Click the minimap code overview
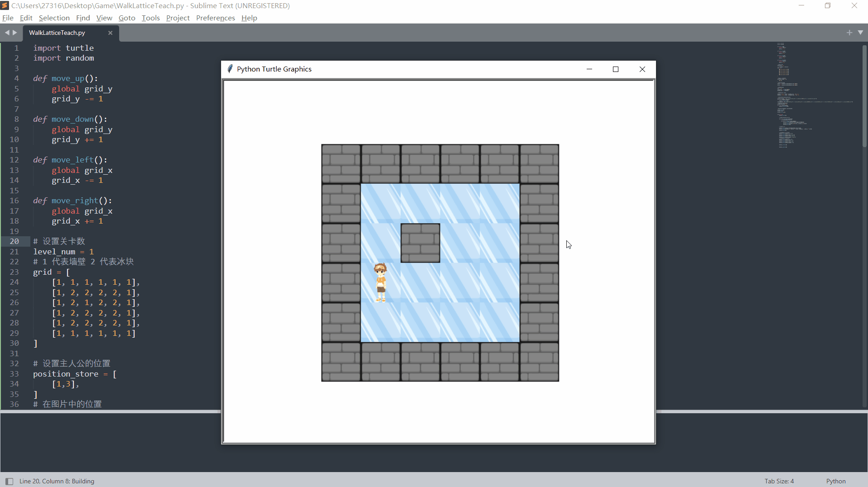The width and height of the screenshot is (868, 487). tap(815, 95)
